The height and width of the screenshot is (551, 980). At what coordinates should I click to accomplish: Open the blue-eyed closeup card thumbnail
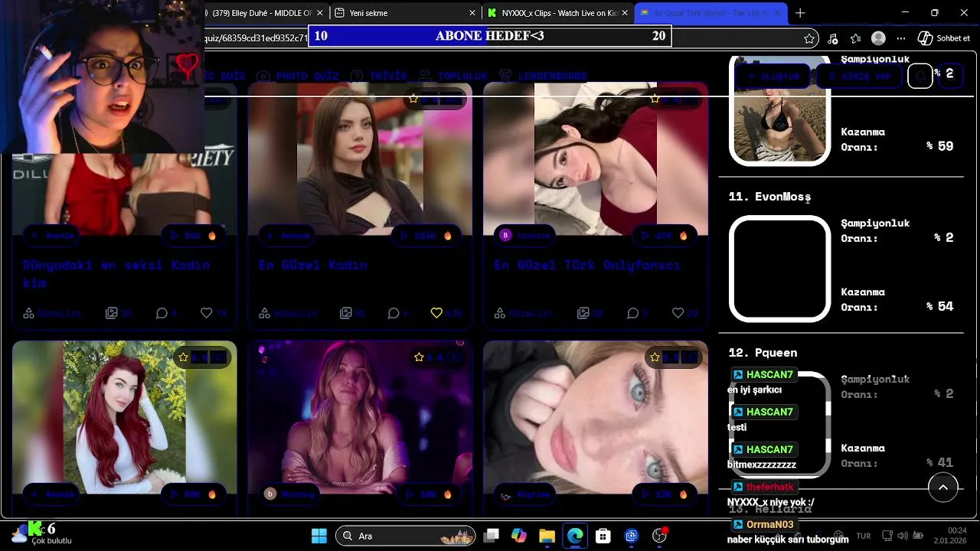[596, 417]
